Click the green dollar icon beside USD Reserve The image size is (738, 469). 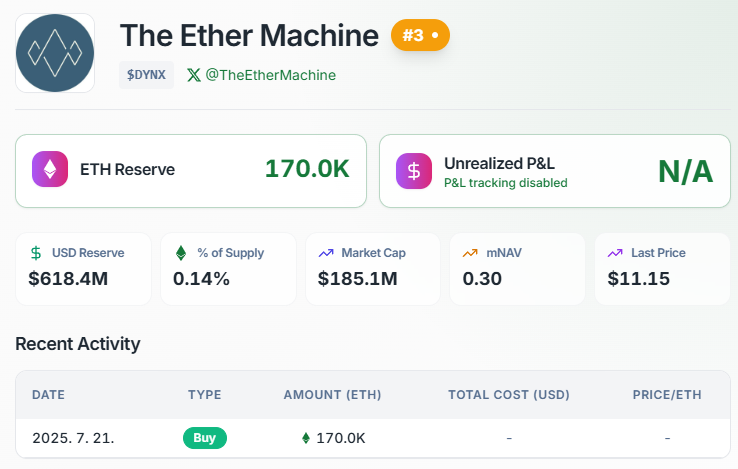tap(36, 253)
